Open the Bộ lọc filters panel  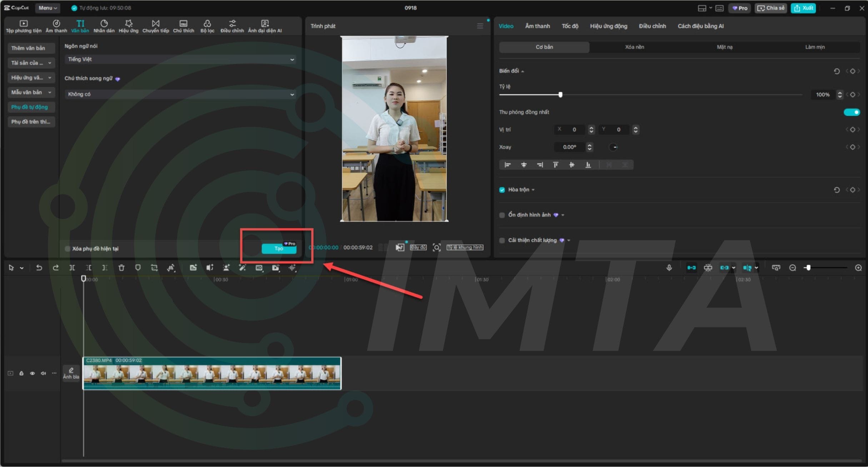(x=207, y=26)
